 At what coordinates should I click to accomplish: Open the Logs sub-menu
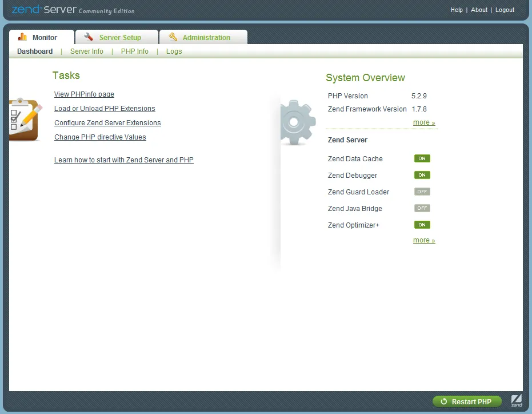(x=174, y=51)
